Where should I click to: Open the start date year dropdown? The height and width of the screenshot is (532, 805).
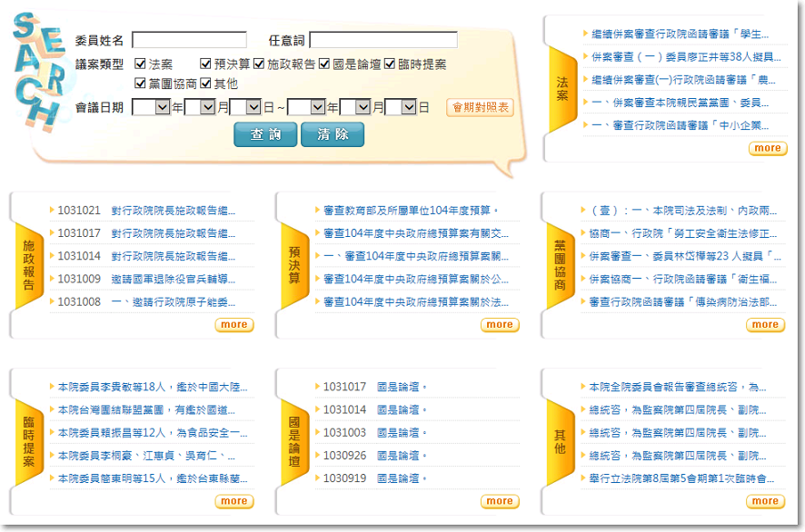point(150,107)
